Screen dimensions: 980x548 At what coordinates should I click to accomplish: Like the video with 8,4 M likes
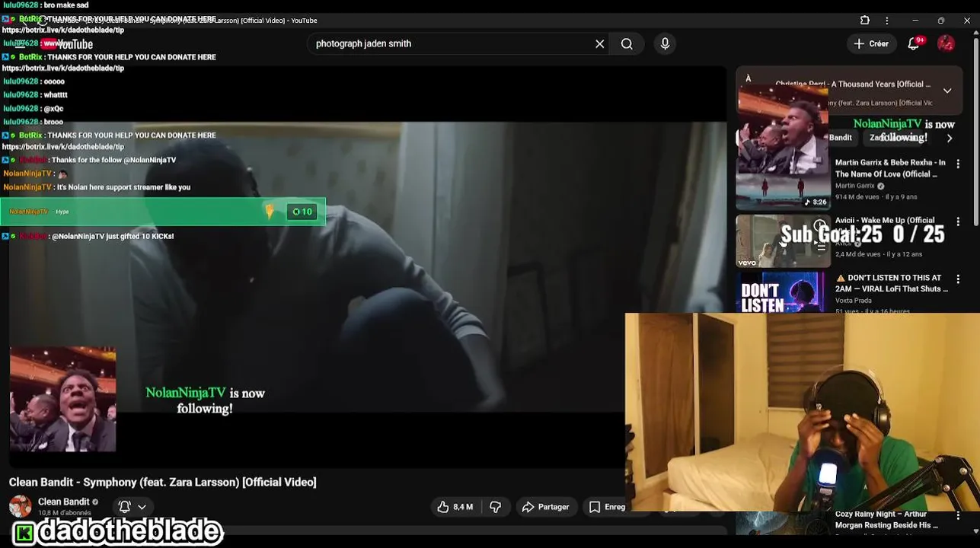[455, 507]
